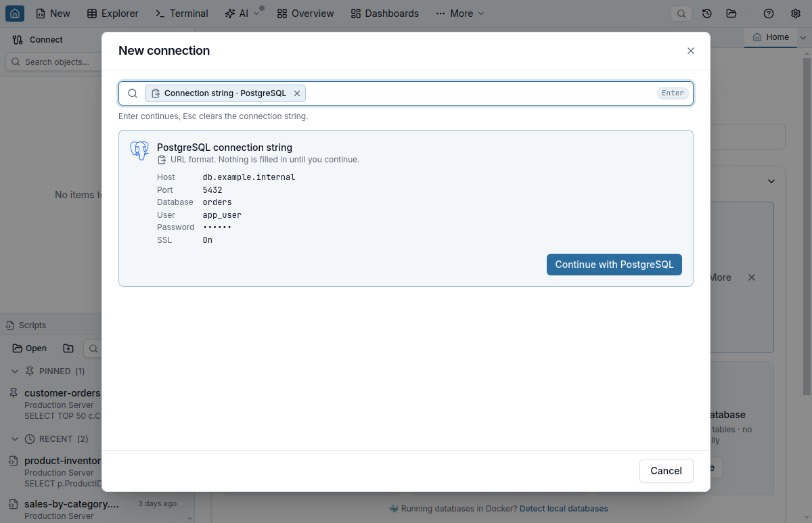Open the settings gear icon
This screenshot has width=812, height=523.
pyautogui.click(x=796, y=14)
